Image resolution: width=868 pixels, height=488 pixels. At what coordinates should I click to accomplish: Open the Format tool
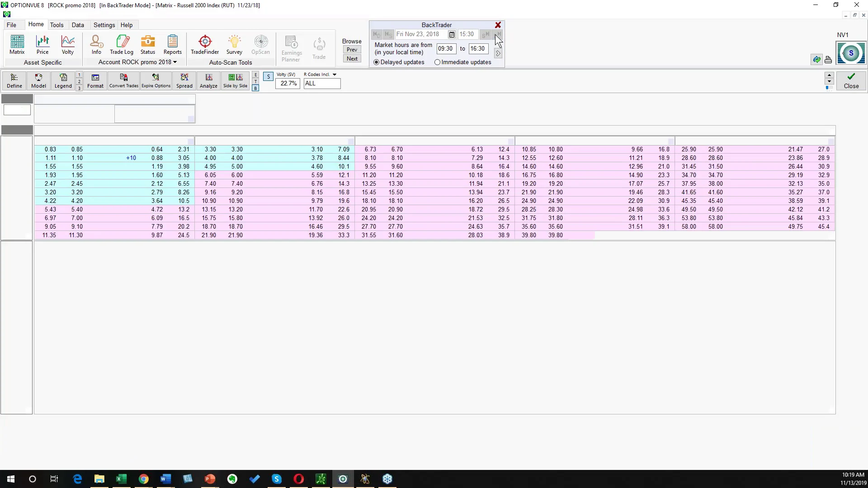(95, 81)
